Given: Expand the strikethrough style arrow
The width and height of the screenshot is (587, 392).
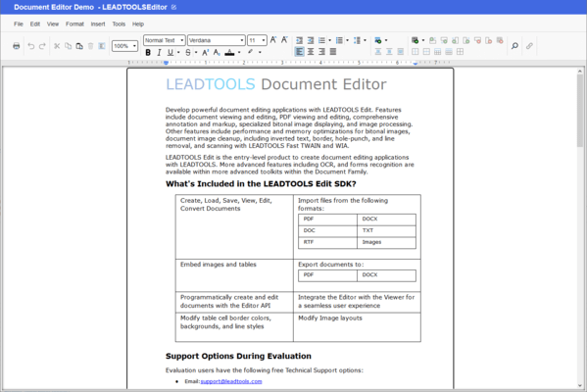Looking at the screenshot, I should click(x=196, y=52).
